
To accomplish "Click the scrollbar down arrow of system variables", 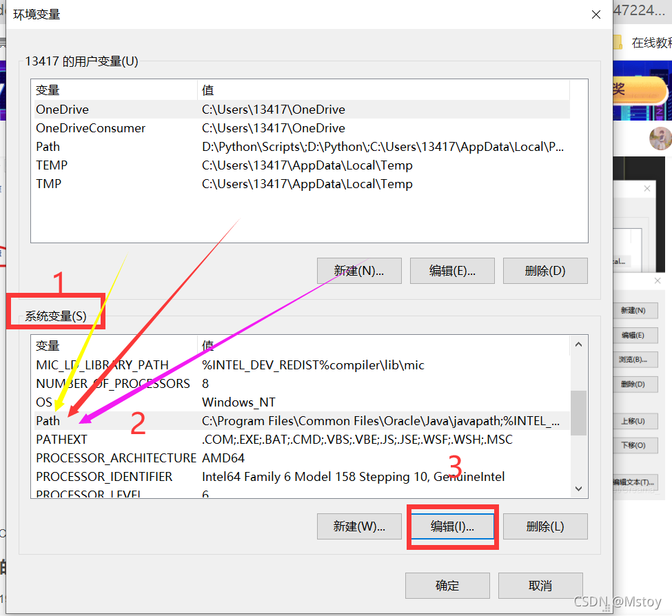I will click(578, 489).
